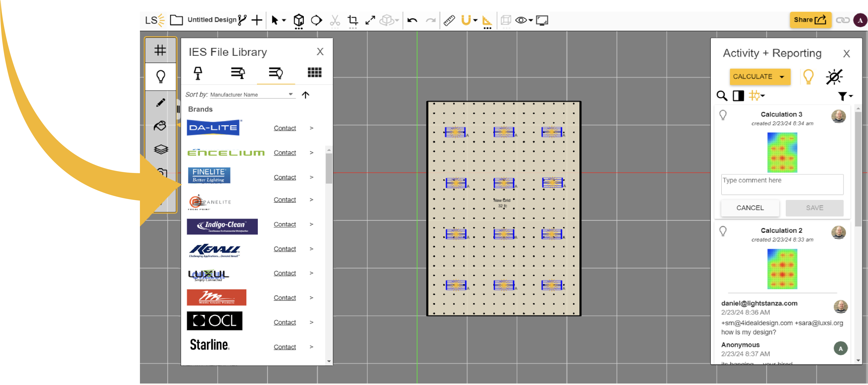Click the CANCEL button under comment box

[750, 208]
